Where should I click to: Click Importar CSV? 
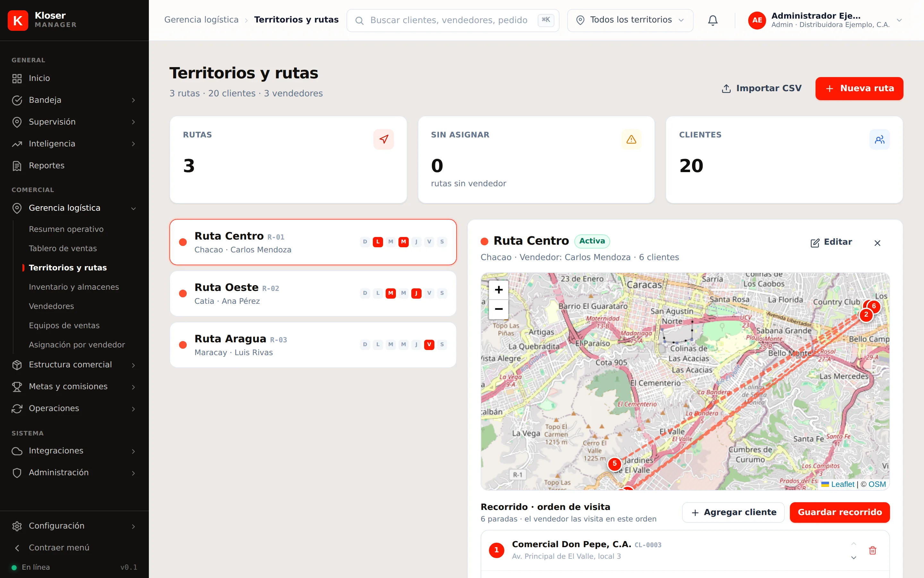click(x=761, y=89)
